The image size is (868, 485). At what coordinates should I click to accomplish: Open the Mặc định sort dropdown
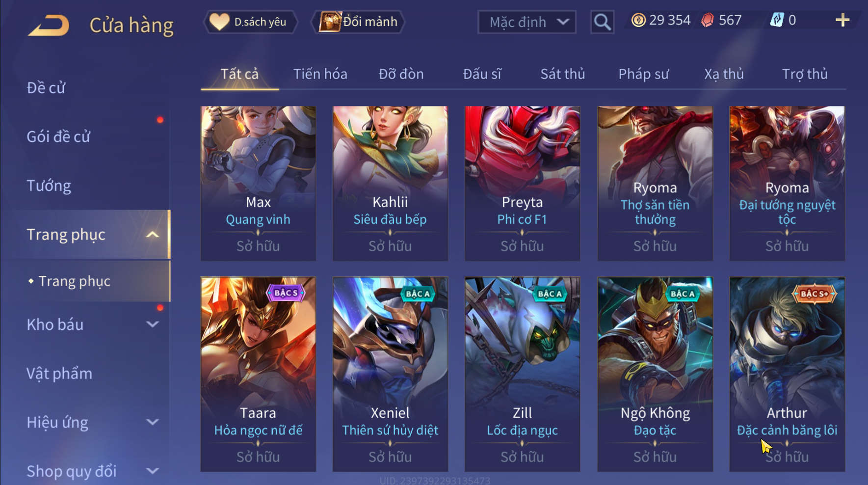(x=527, y=22)
